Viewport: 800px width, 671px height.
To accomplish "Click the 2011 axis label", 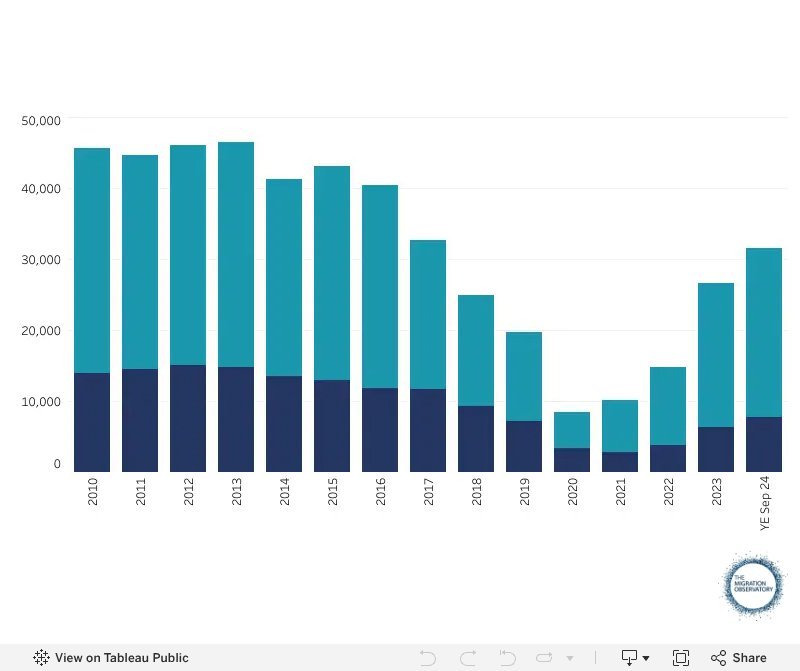I will (140, 491).
